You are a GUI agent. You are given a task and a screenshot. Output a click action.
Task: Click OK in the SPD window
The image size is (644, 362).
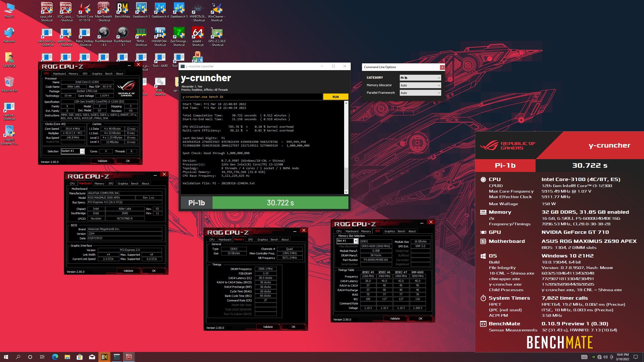[420, 319]
